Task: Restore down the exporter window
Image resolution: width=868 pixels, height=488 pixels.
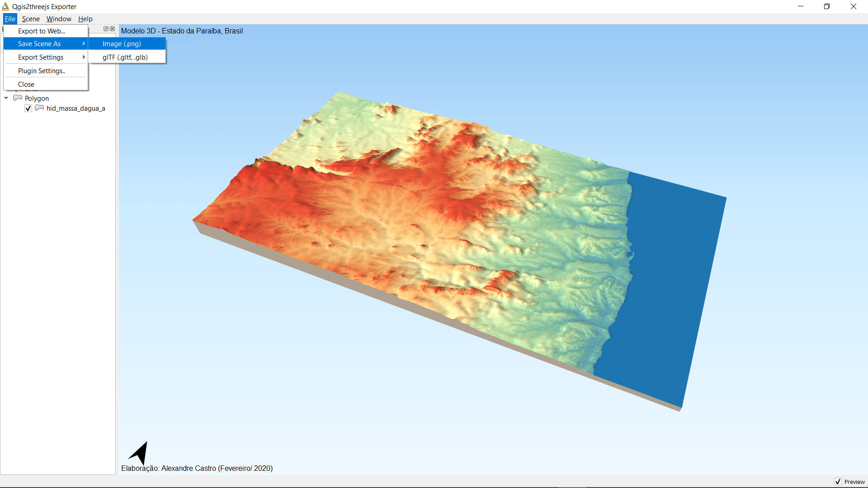Action: (x=826, y=6)
